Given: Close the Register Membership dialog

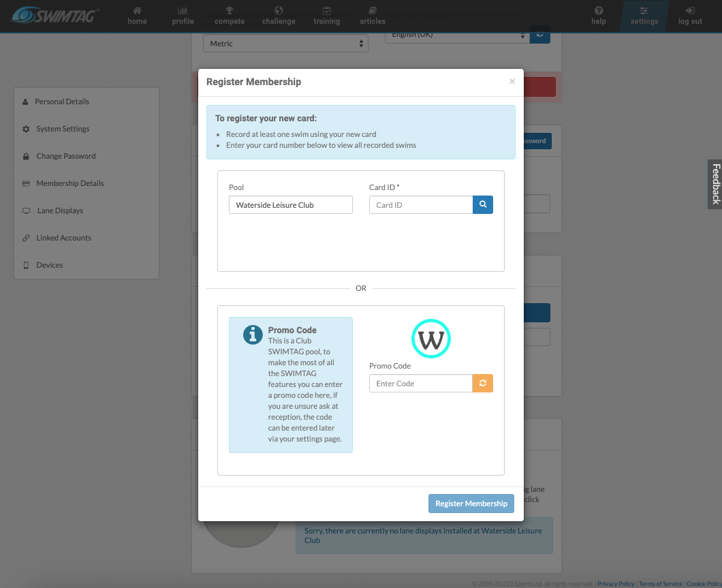Looking at the screenshot, I should tap(512, 82).
